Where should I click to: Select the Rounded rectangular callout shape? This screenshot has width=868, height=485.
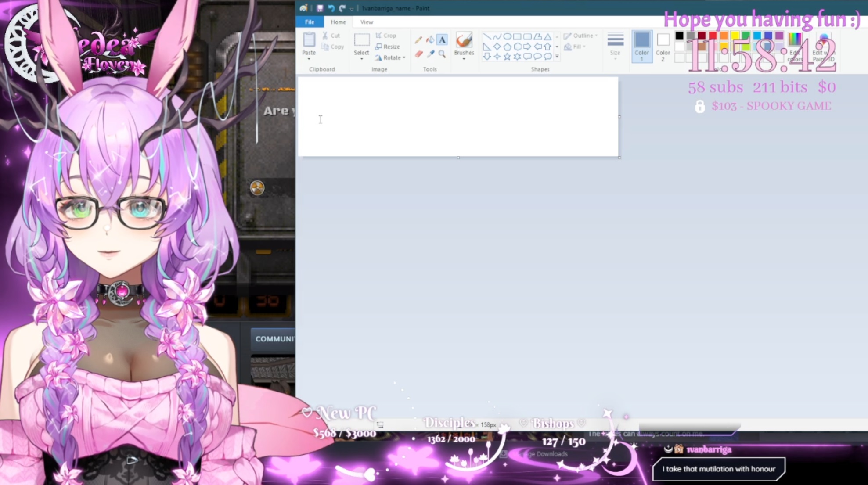point(527,57)
